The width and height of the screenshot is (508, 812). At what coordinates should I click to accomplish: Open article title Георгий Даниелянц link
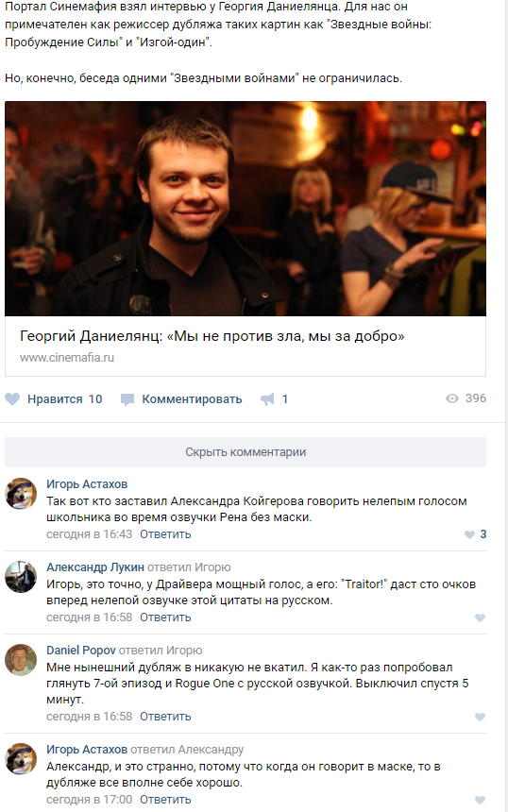point(212,336)
